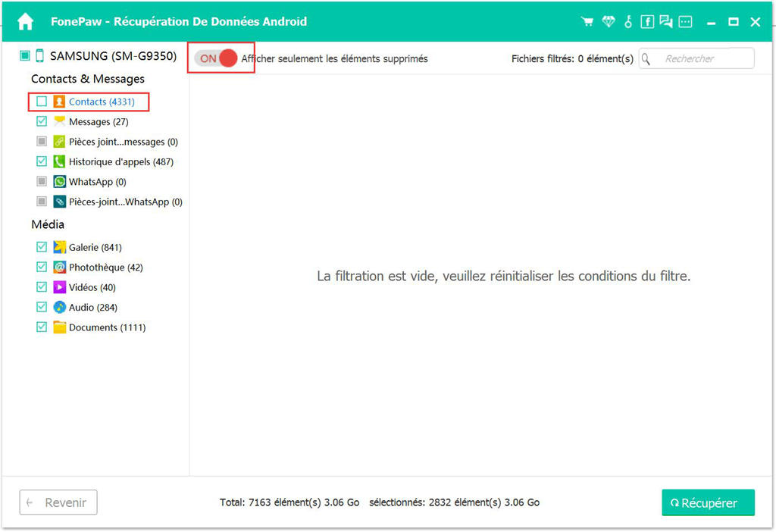The width and height of the screenshot is (776, 532).
Task: Click the Pièces joint...messages (0) label
Action: tap(124, 142)
